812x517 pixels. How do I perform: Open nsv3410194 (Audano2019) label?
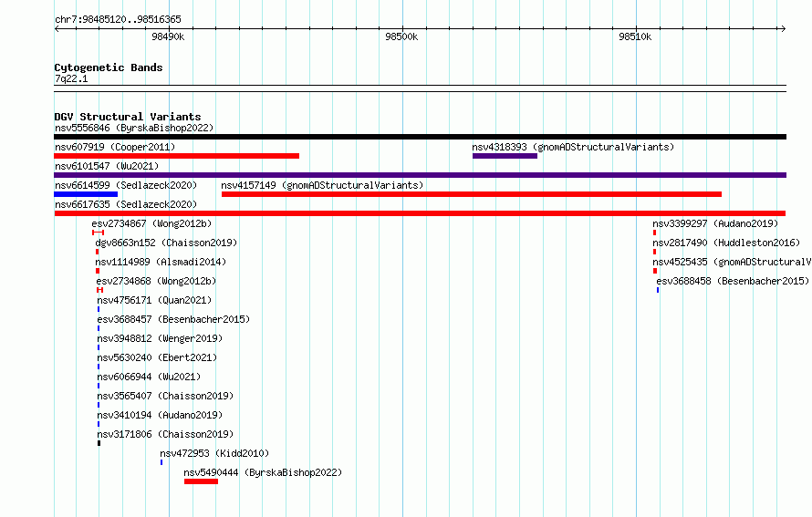click(160, 415)
